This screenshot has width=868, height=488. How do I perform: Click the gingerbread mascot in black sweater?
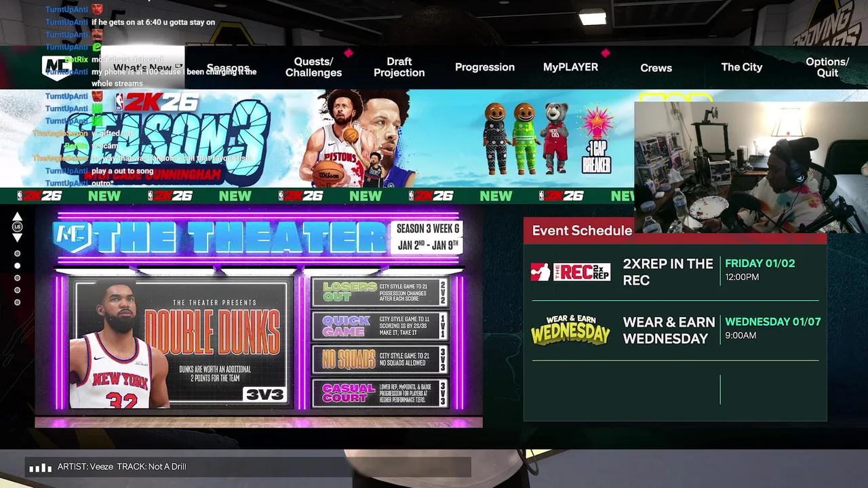[495, 138]
